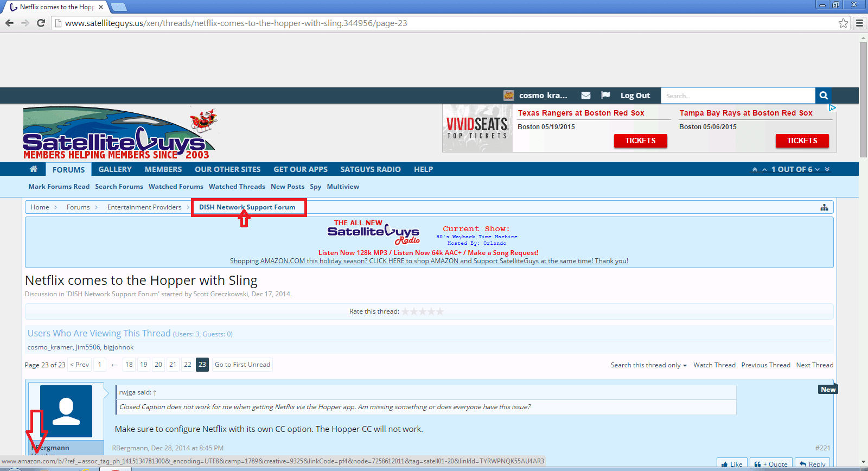Jump to first notice with double-up arrow
This screenshot has width=868, height=471.
click(x=755, y=169)
